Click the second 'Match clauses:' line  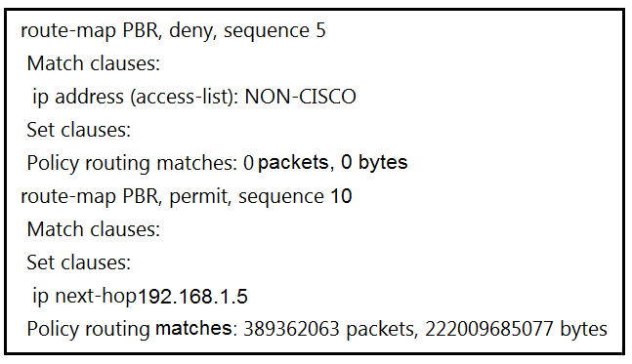click(x=94, y=229)
